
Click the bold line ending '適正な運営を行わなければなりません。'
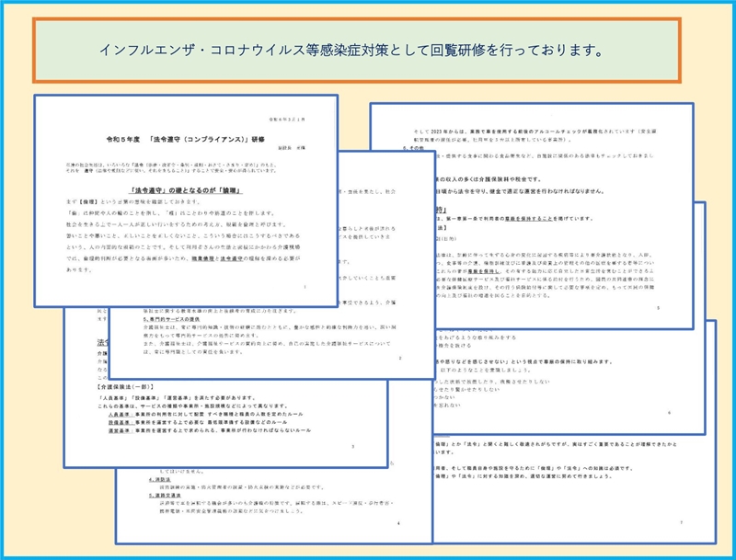coord(520,191)
